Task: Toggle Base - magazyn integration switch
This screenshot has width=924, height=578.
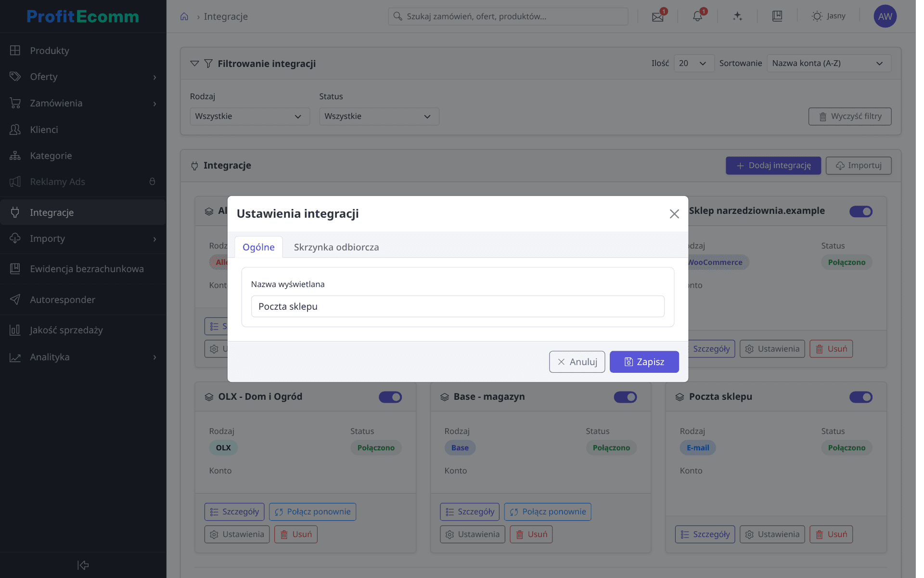Action: (625, 397)
